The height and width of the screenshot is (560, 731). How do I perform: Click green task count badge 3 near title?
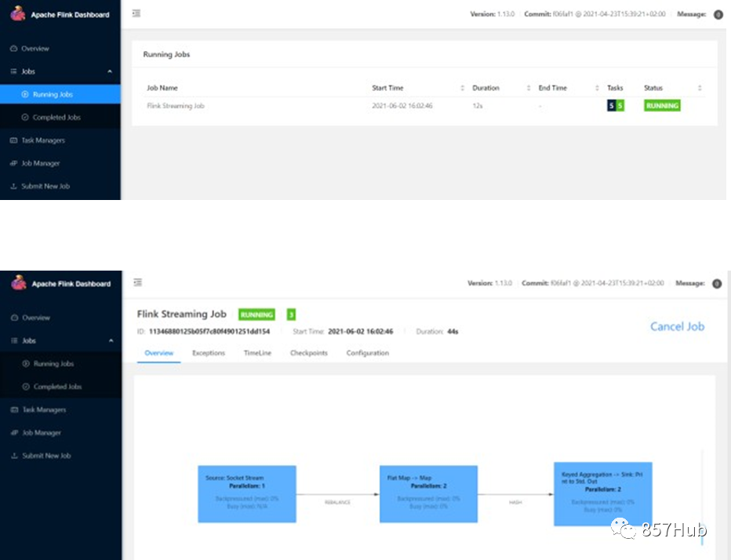(291, 315)
